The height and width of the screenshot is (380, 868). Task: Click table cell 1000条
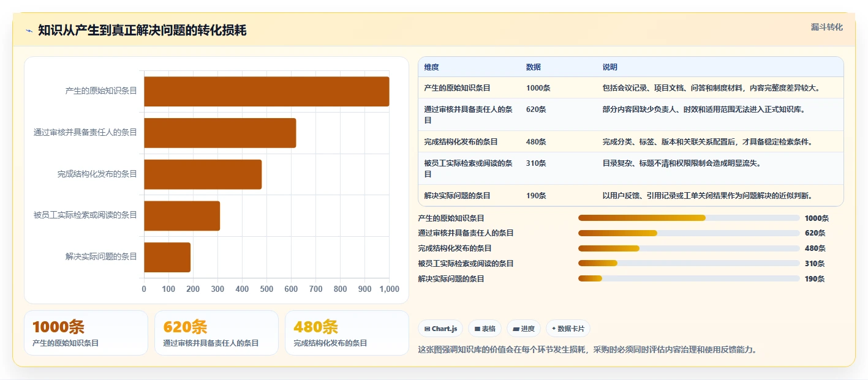pyautogui.click(x=538, y=88)
